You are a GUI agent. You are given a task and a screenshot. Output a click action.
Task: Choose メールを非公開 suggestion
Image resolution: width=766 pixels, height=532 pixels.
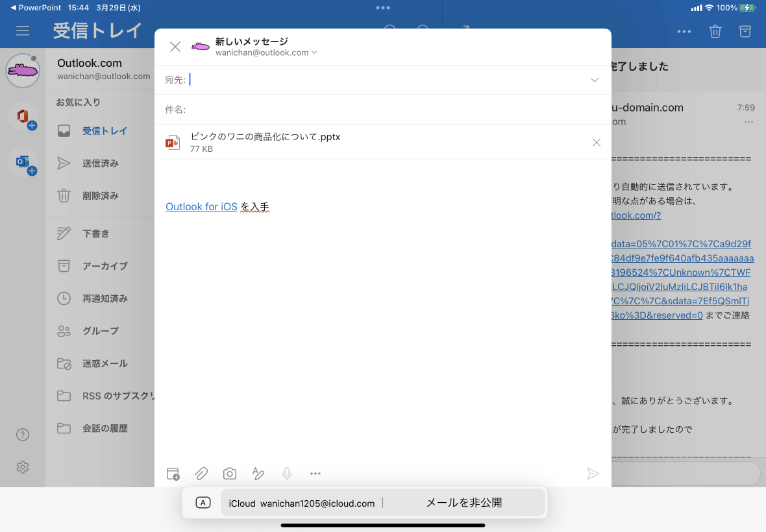point(463,503)
